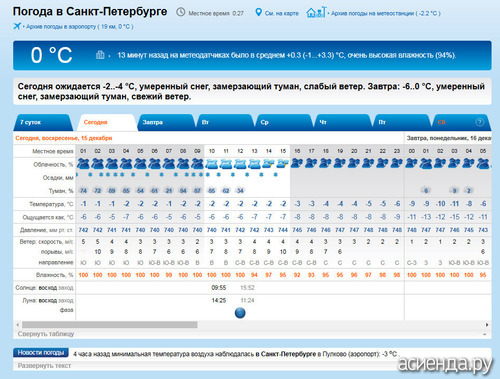Click the clock icon beside local time

click(x=181, y=12)
